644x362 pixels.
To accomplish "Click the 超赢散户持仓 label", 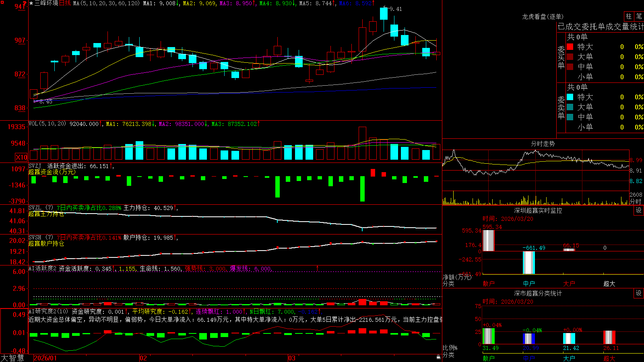I will 46,244.
